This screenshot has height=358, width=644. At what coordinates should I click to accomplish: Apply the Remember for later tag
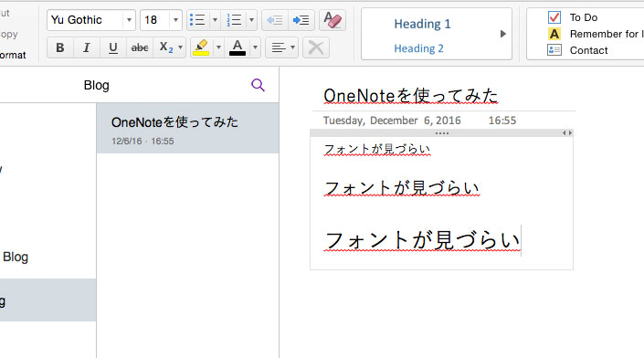click(596, 34)
